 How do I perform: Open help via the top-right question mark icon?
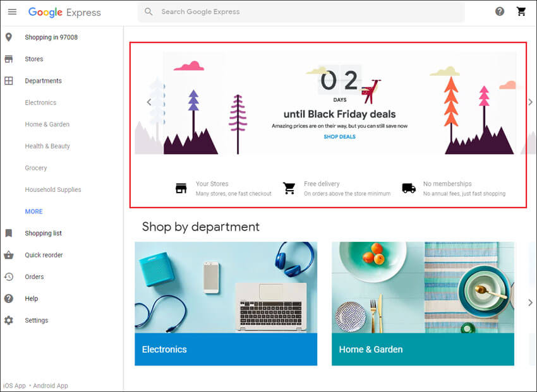coord(500,11)
